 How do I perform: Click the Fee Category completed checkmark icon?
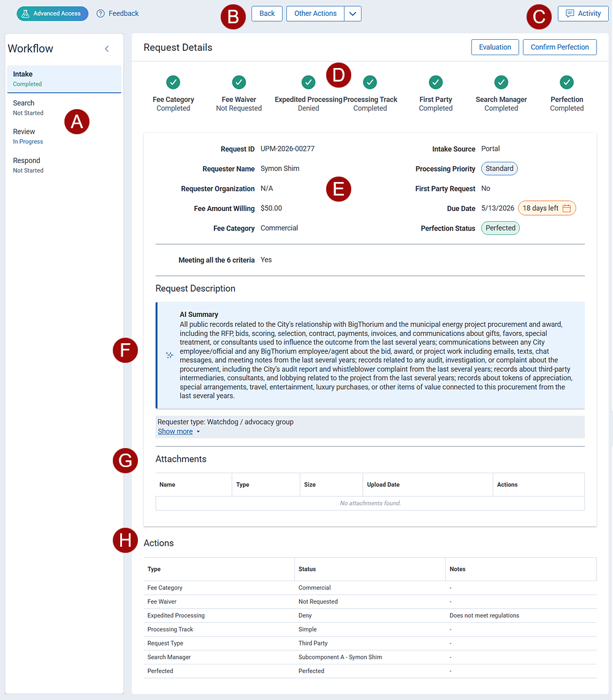(x=173, y=82)
